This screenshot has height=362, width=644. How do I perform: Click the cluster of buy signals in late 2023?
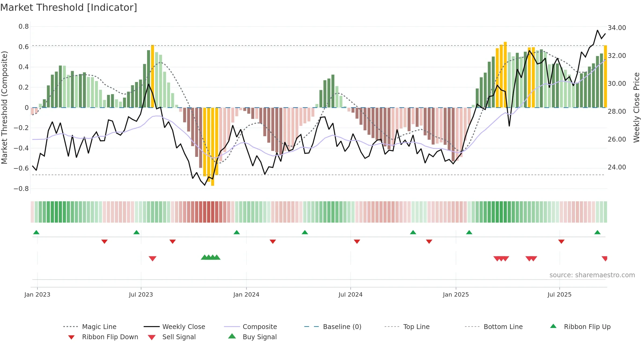tap(211, 257)
